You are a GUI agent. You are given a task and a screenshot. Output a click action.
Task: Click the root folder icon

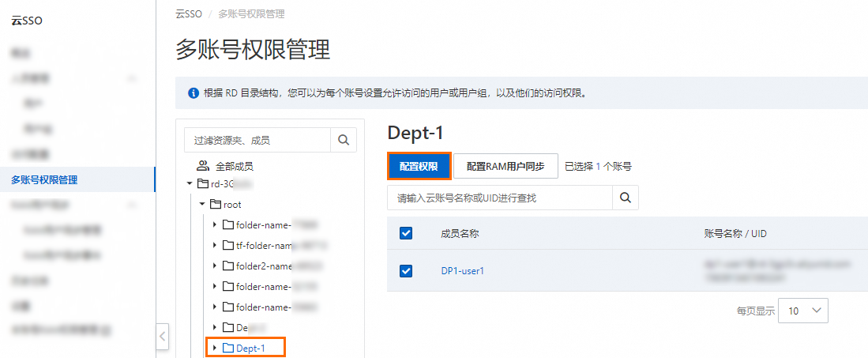click(x=216, y=205)
